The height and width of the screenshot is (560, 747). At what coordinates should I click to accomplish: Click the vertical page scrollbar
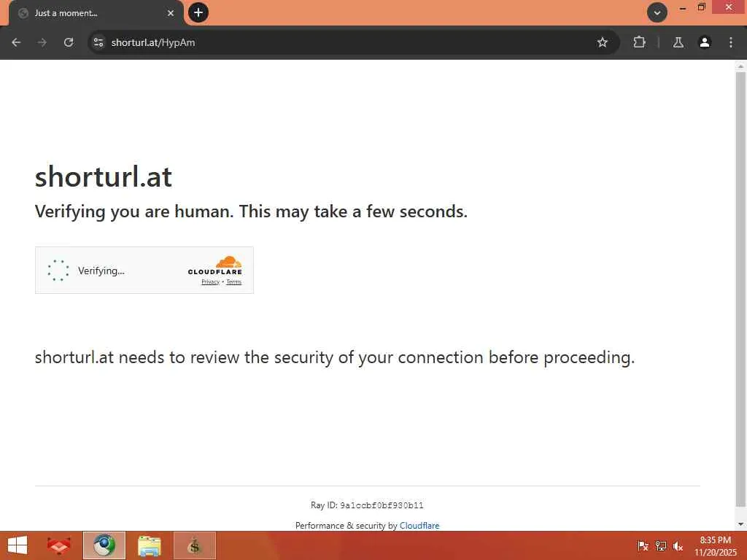pyautogui.click(x=740, y=288)
